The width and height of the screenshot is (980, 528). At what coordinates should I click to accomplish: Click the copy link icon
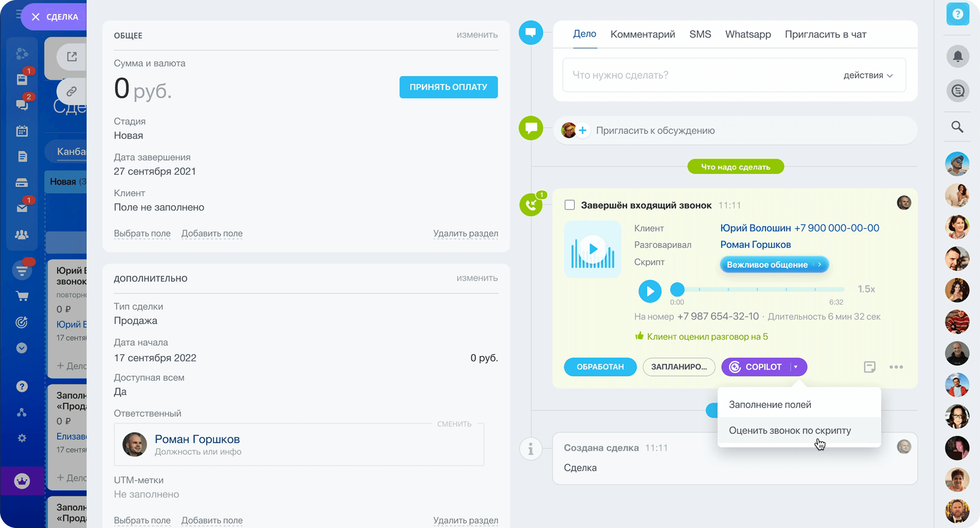[71, 91]
